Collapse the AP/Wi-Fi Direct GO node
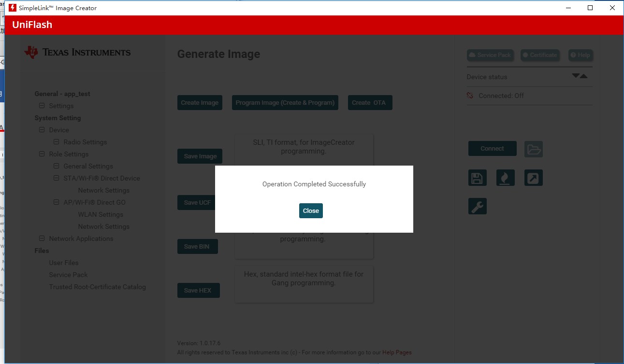 click(56, 202)
